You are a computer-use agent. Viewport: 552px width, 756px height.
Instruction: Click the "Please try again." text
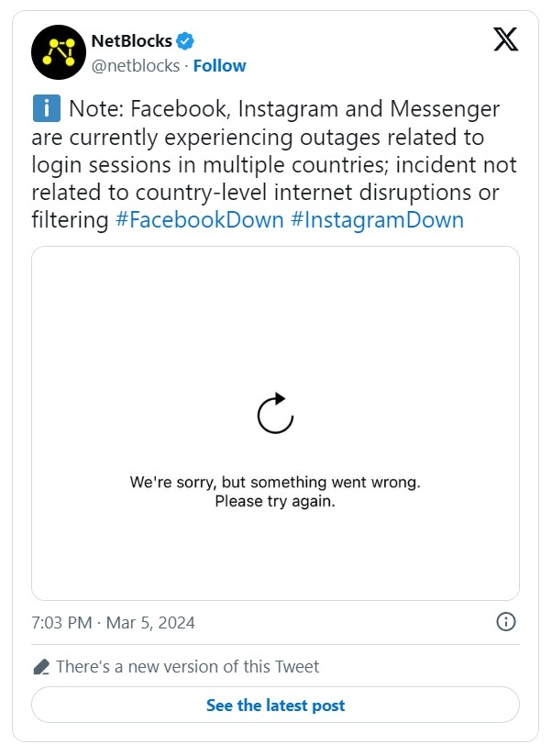[275, 502]
